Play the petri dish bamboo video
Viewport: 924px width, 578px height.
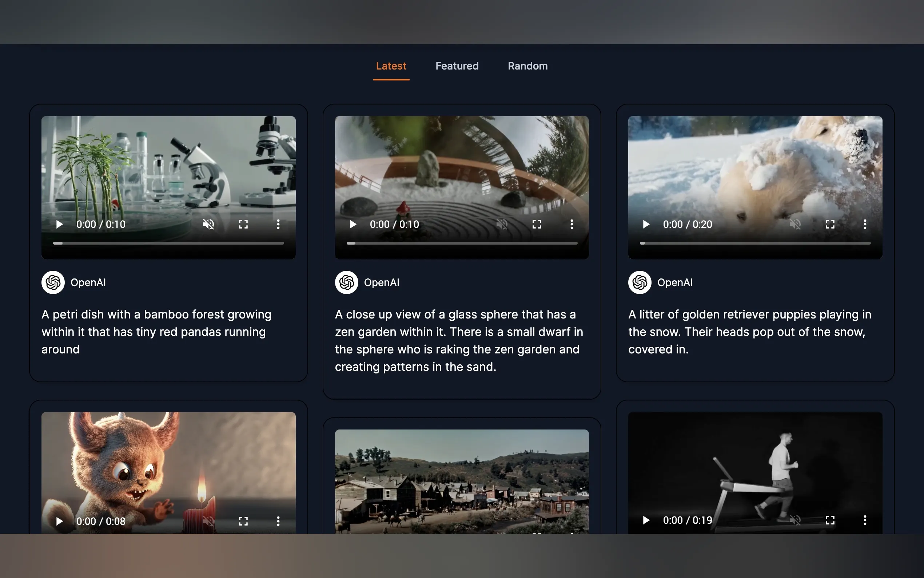(59, 225)
